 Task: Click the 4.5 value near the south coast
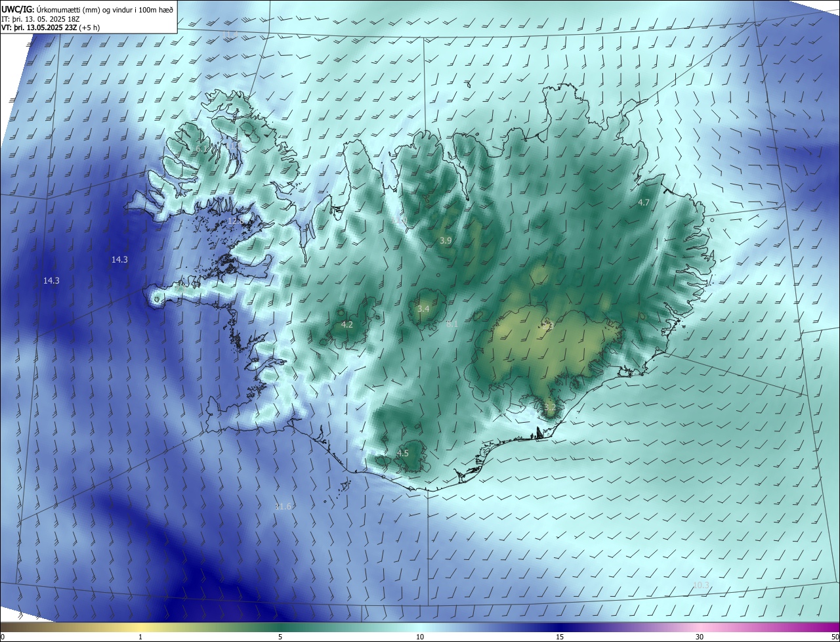[403, 454]
